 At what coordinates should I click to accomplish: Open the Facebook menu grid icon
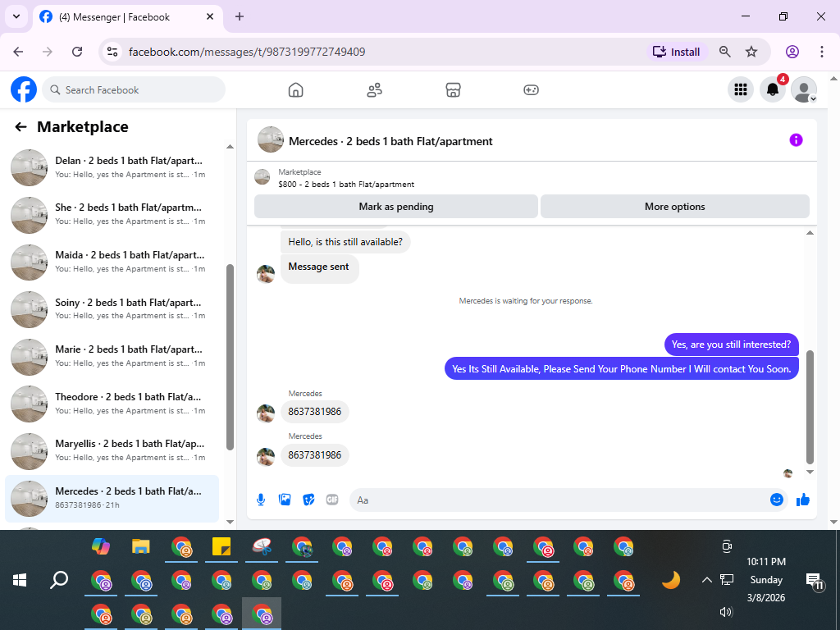click(x=741, y=89)
